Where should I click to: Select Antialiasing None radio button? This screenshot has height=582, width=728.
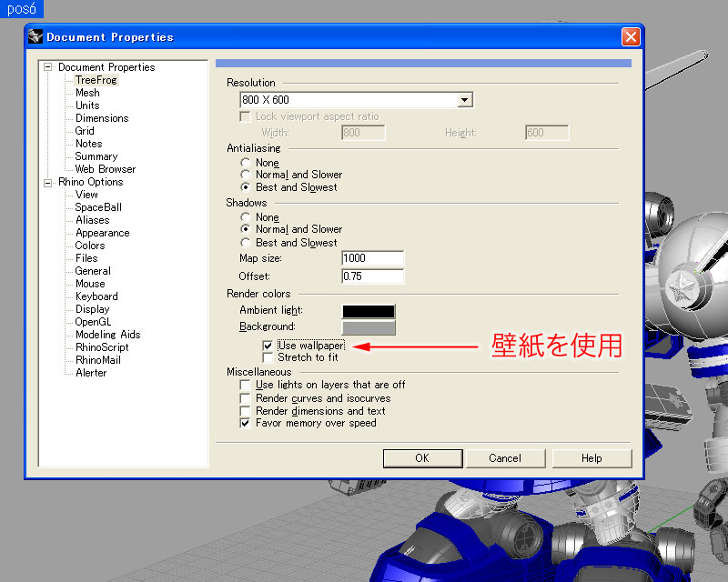[x=245, y=163]
